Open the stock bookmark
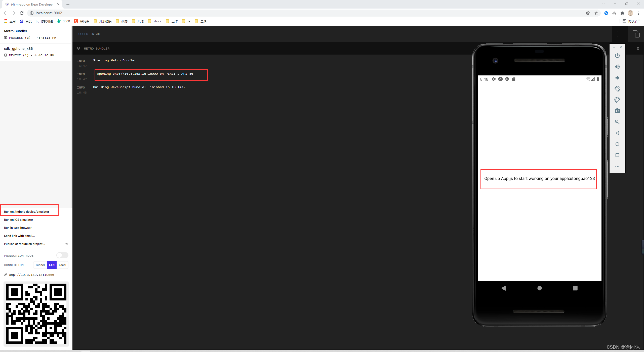The image size is (644, 352). [x=154, y=21]
